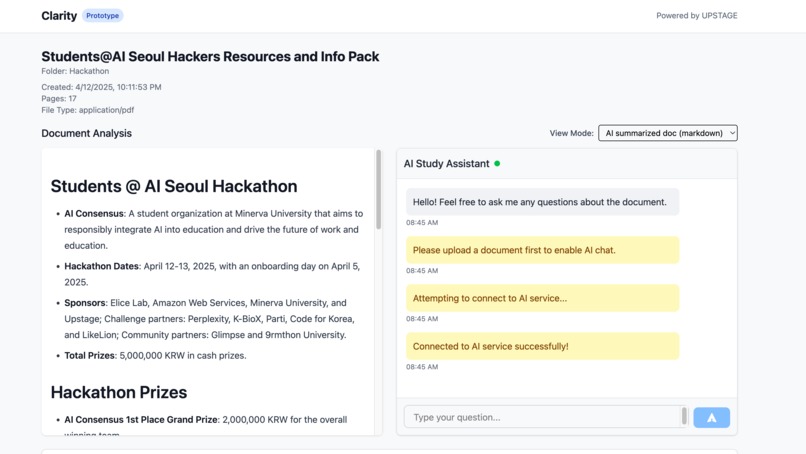Click the Created date line
The height and width of the screenshot is (454, 806).
point(101,87)
